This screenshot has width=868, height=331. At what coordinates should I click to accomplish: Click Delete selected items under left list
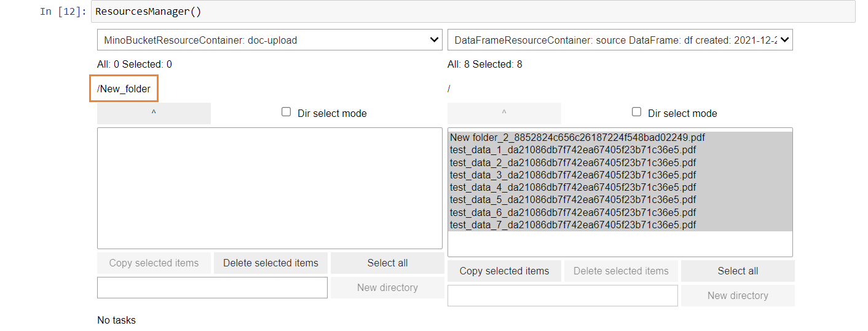(270, 263)
